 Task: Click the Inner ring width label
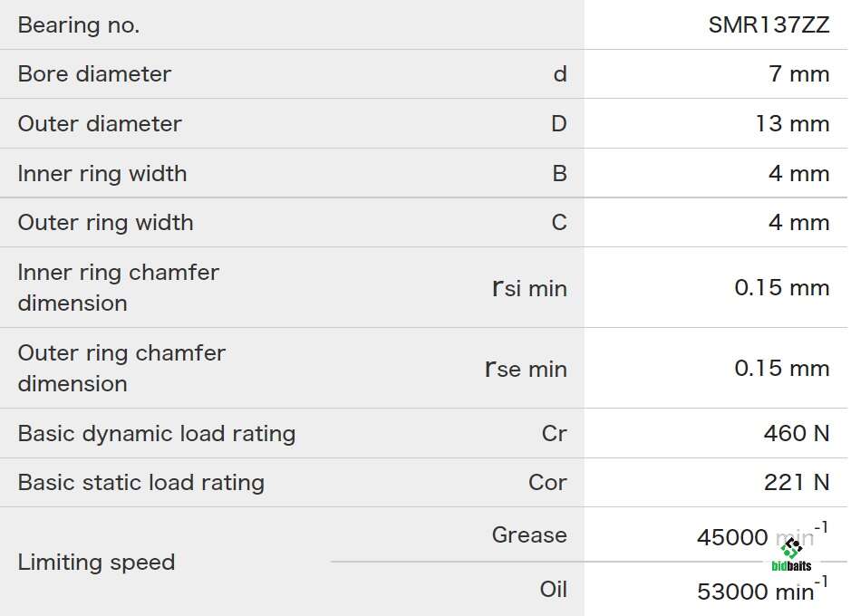click(102, 174)
